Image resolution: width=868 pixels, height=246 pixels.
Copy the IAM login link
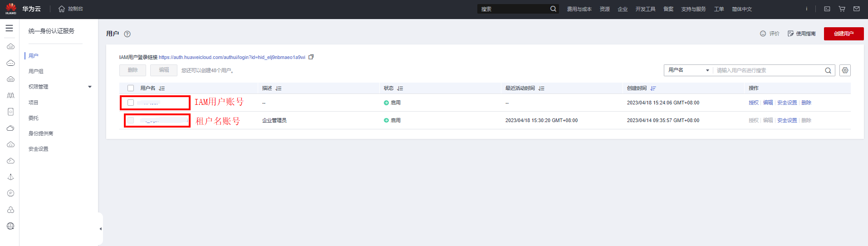pos(311,57)
